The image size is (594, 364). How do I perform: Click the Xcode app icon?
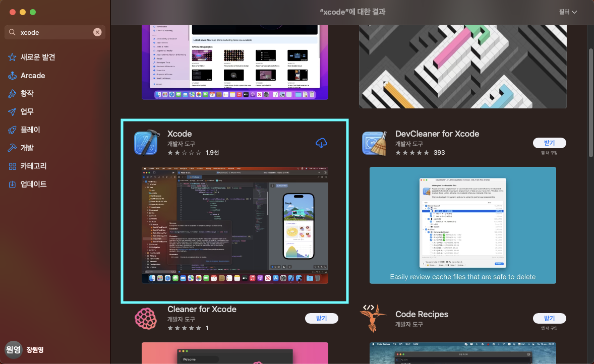coord(147,142)
